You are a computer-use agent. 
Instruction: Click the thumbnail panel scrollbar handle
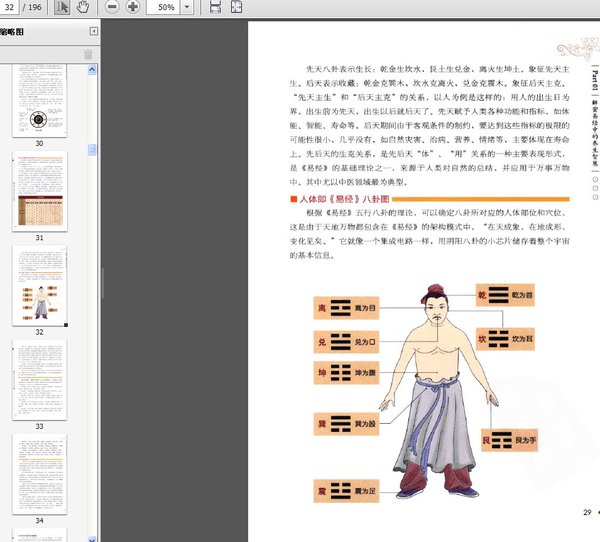(93, 150)
